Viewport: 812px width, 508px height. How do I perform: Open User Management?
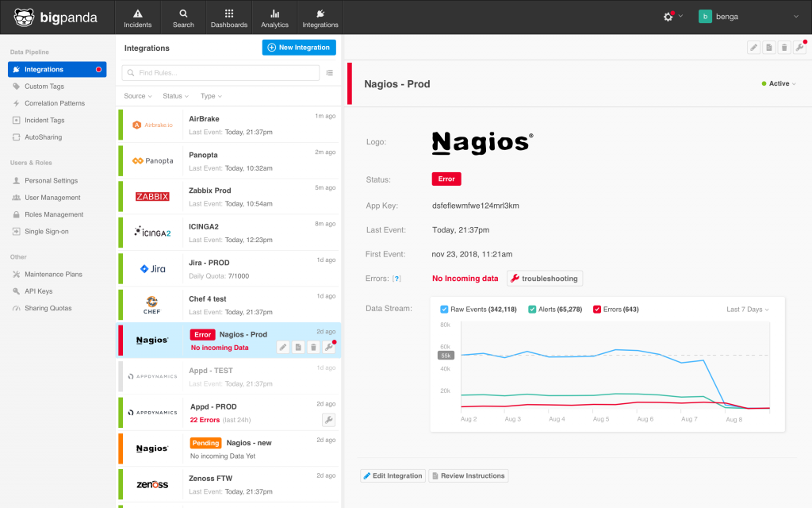pyautogui.click(x=52, y=198)
